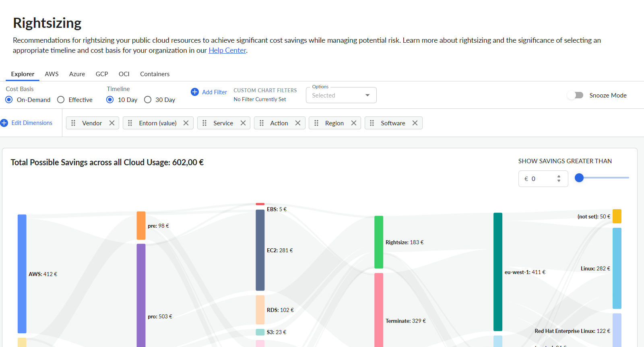Grab the Action chip drag handle

[262, 123]
